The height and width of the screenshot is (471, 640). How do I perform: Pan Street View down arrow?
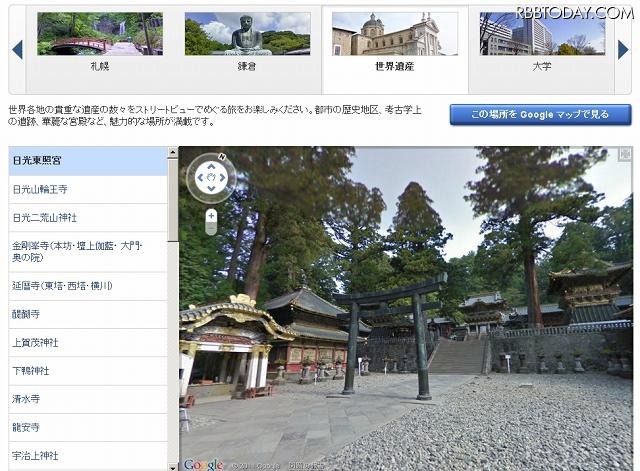click(x=211, y=189)
